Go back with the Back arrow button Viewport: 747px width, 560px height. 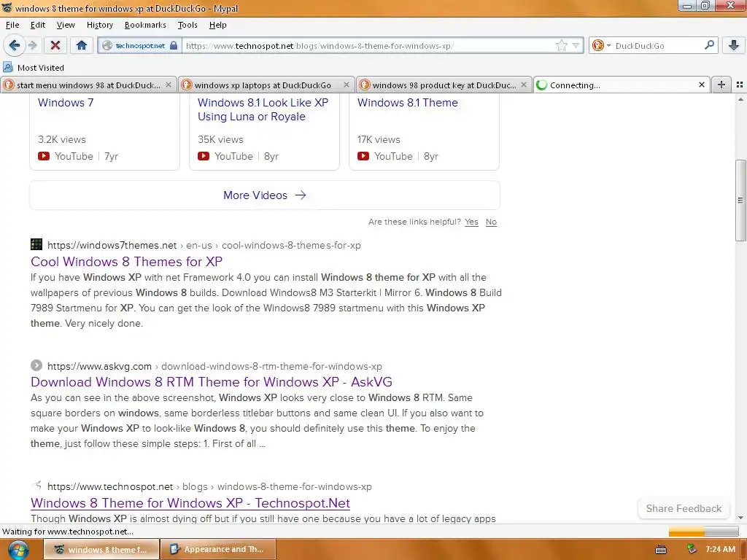[15, 46]
